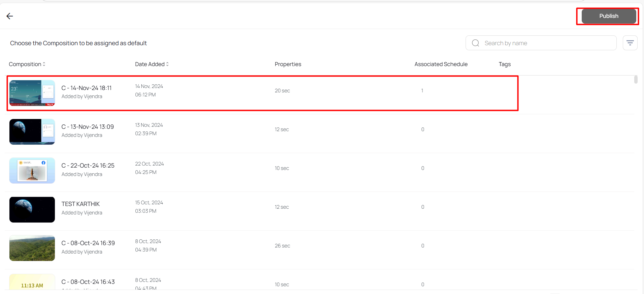Click the search magnifier icon
Viewport: 644px width, 294px height.
[475, 43]
